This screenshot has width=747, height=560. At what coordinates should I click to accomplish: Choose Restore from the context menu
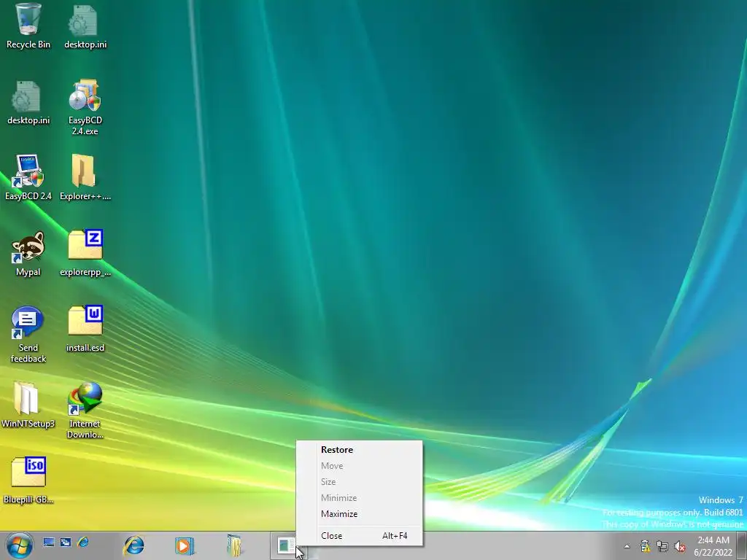[x=359, y=450]
